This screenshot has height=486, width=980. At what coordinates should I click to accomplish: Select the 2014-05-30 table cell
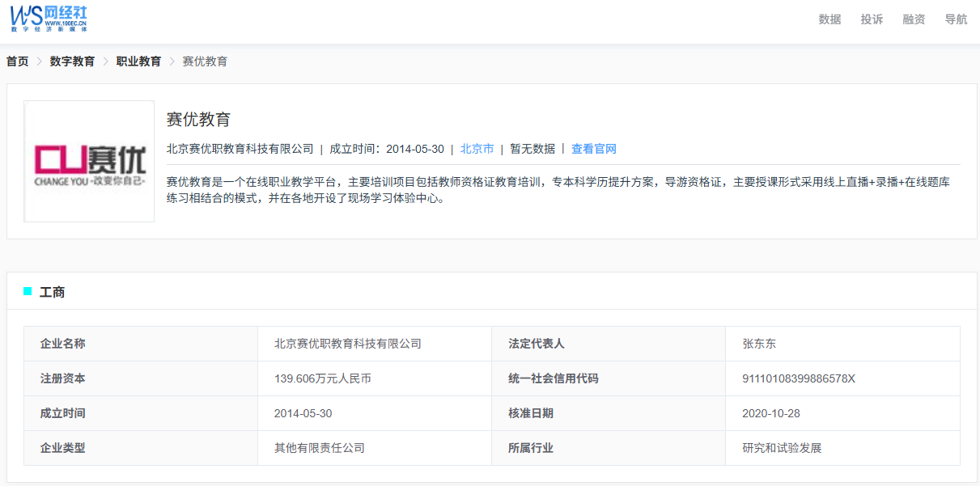click(375, 413)
